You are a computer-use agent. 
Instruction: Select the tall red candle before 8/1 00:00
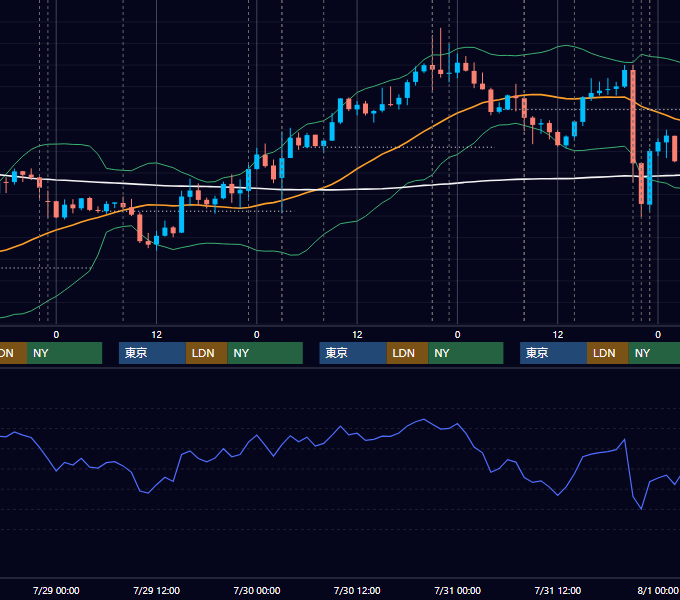coord(633,116)
